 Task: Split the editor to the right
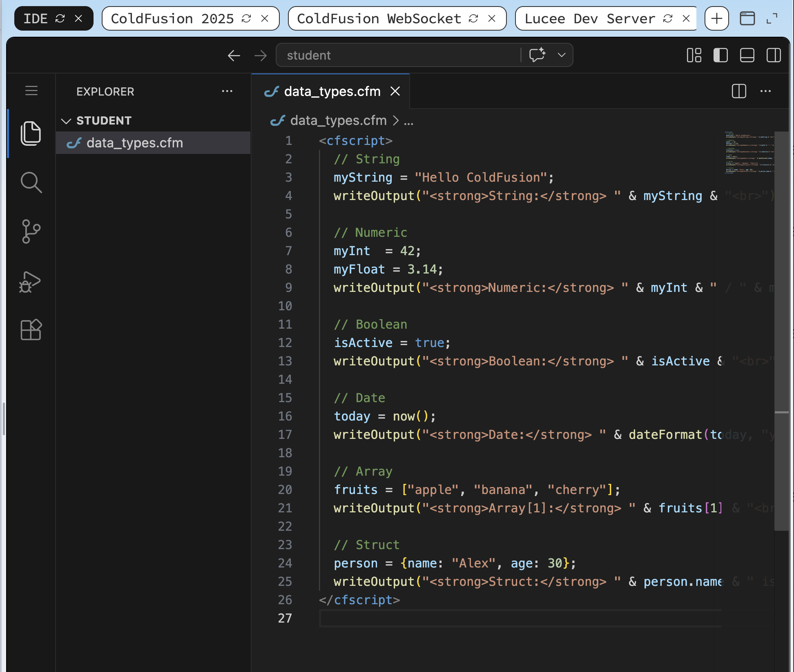pos(739,91)
